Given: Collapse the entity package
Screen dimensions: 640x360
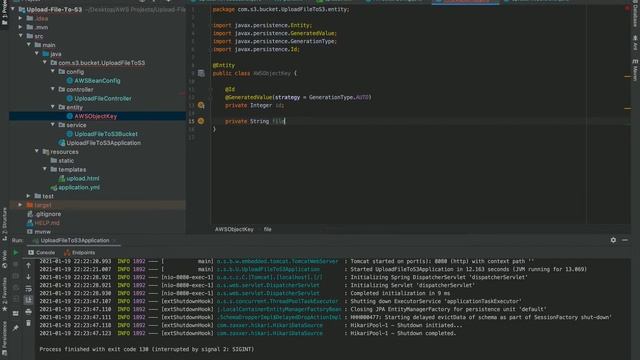Looking at the screenshot, I should [x=53, y=107].
